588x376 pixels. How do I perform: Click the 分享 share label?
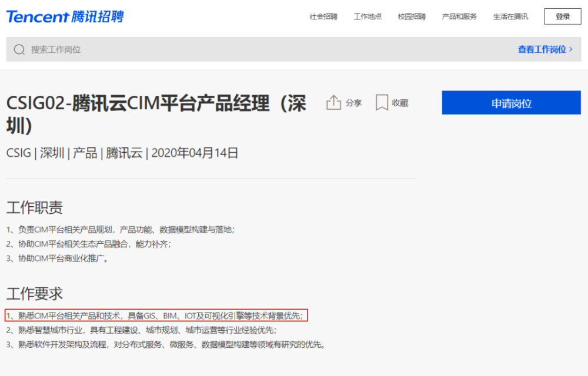tap(353, 103)
